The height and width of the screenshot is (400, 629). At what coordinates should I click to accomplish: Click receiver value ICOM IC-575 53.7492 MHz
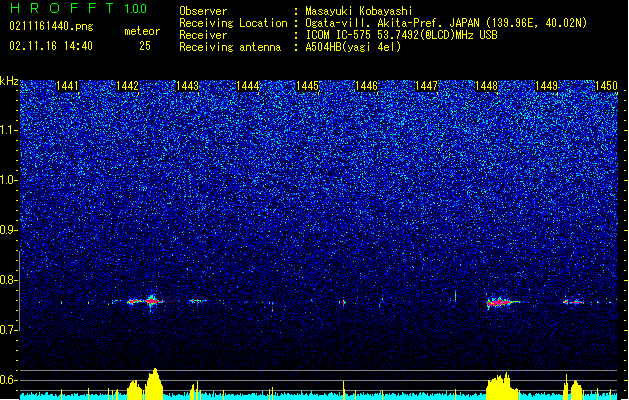tap(401, 35)
